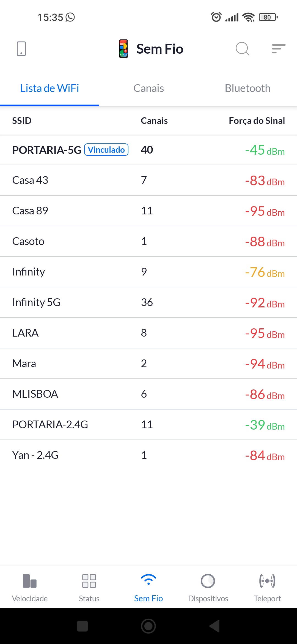The height and width of the screenshot is (644, 297).
Task: Switch to the Canais tab
Action: tap(148, 88)
